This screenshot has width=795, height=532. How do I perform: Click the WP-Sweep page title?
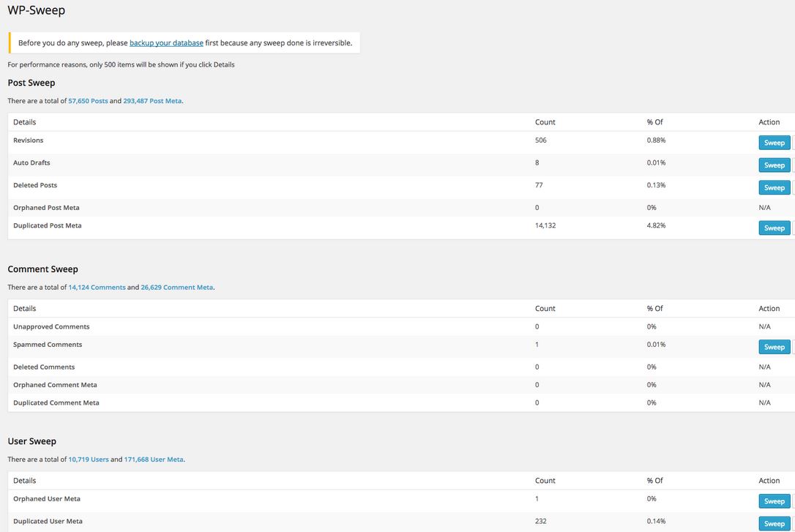point(37,10)
